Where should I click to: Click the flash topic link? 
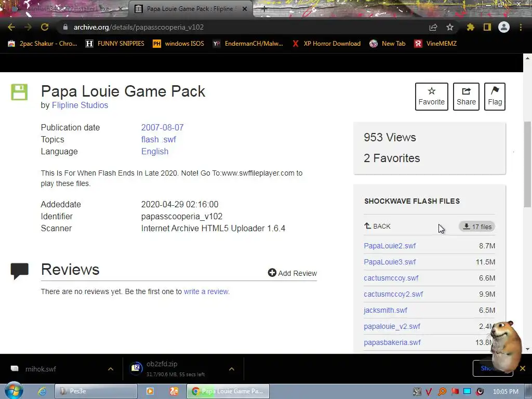150,139
